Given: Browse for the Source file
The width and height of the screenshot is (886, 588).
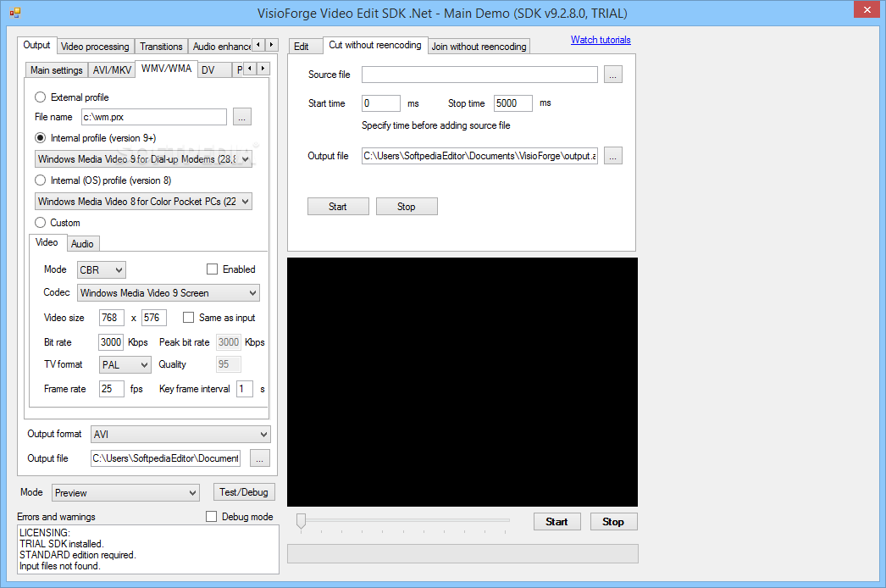Looking at the screenshot, I should (612, 75).
